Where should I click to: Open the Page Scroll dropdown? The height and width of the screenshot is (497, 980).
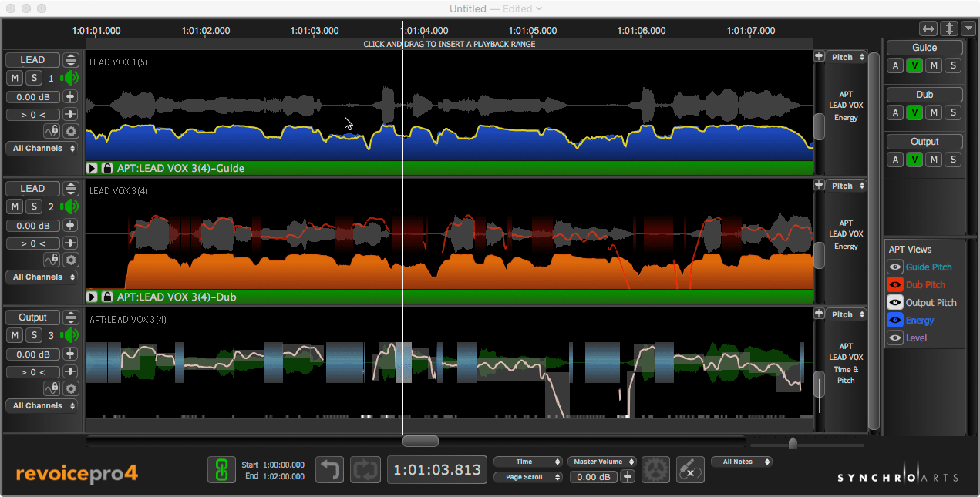[528, 477]
